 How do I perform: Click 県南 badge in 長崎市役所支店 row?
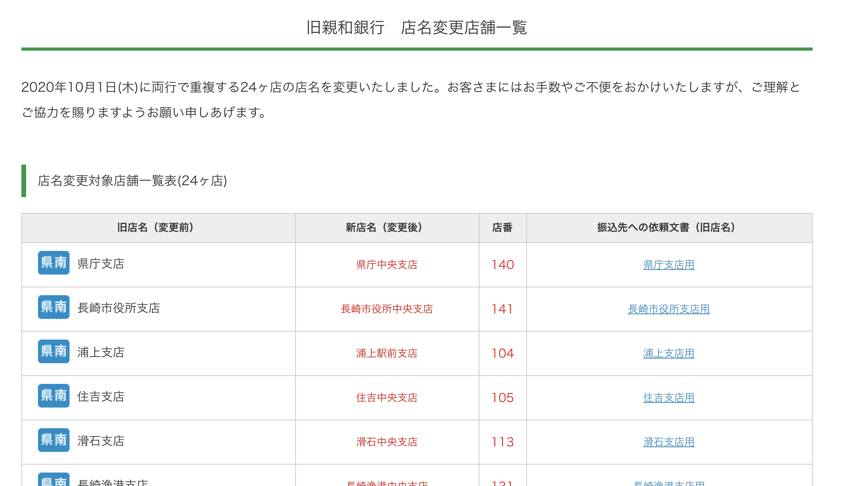pyautogui.click(x=53, y=307)
